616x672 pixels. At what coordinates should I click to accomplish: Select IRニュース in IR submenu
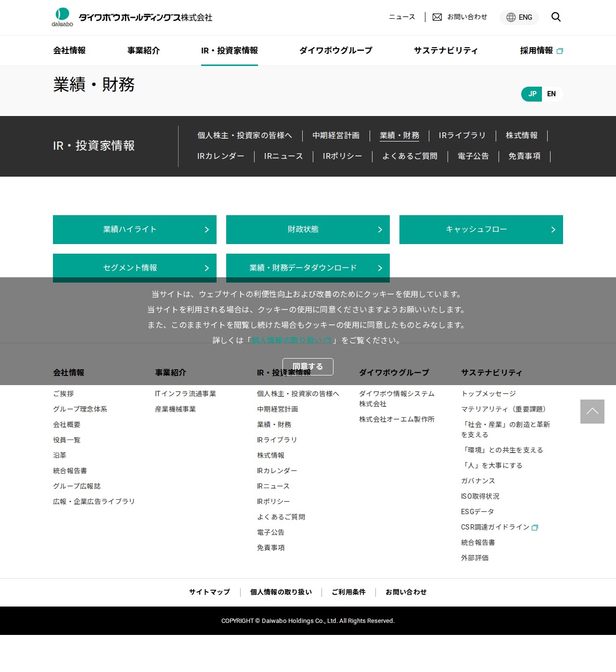(x=283, y=156)
